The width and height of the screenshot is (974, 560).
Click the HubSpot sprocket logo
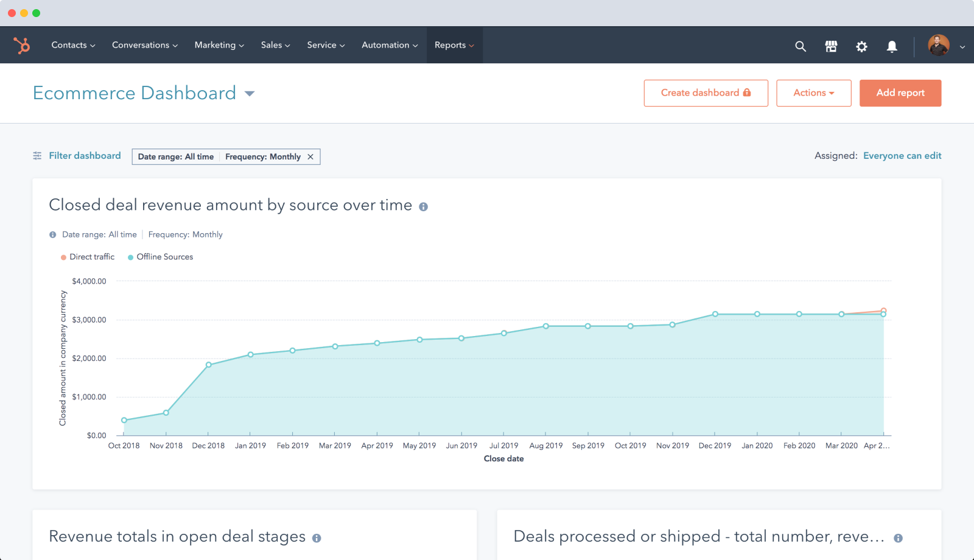(22, 45)
